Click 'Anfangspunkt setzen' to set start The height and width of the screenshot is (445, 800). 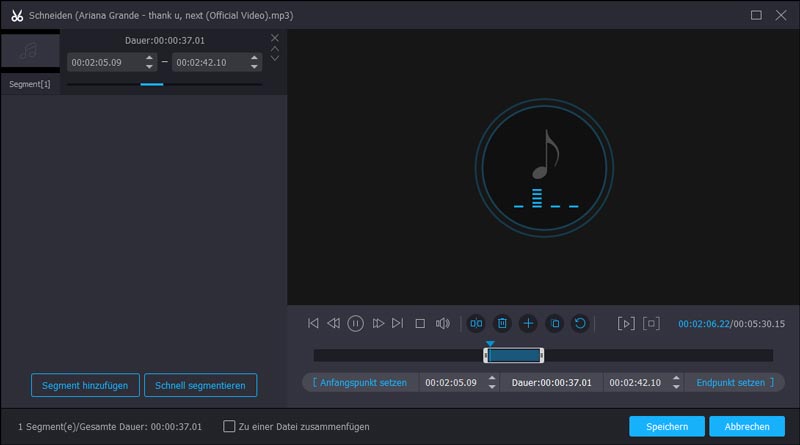click(360, 382)
